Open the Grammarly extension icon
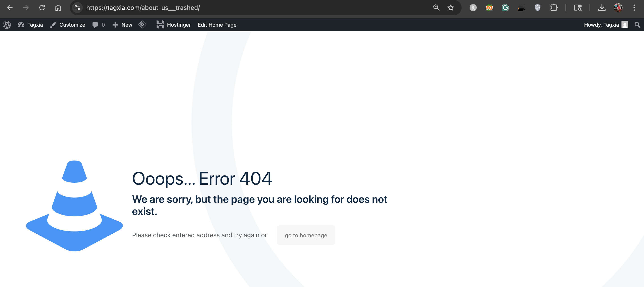 (x=505, y=8)
